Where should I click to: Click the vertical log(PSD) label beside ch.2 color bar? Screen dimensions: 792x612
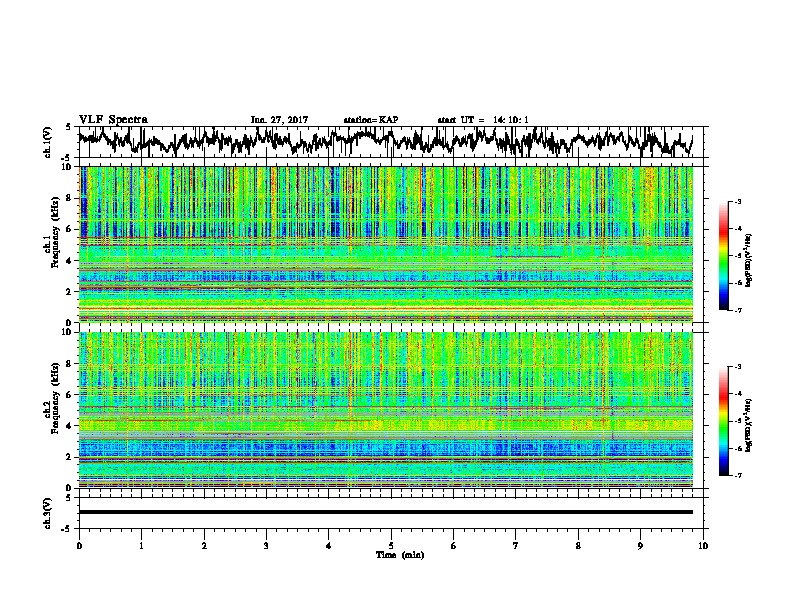pos(749,425)
